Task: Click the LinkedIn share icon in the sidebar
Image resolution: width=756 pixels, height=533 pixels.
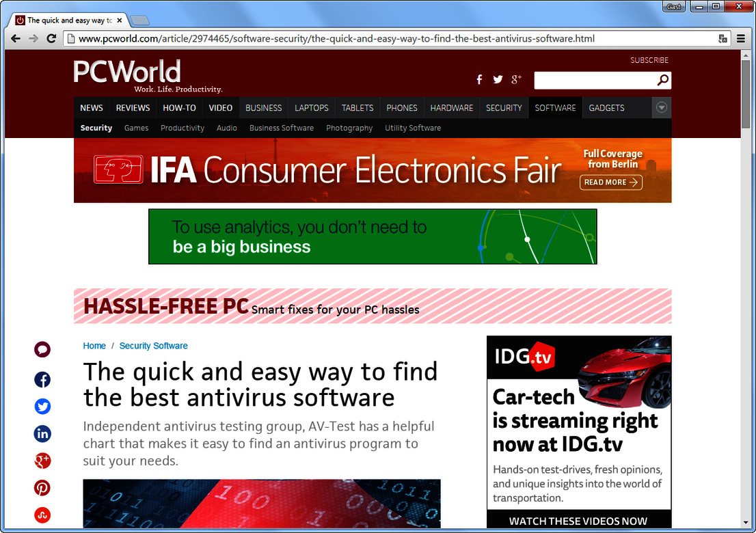Action: (42, 434)
